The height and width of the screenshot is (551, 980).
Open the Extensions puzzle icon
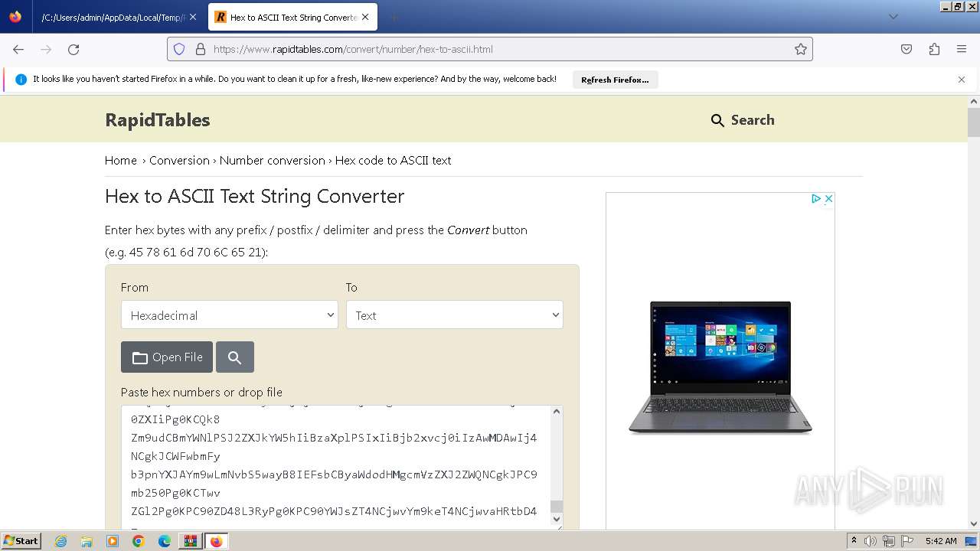[x=934, y=49]
